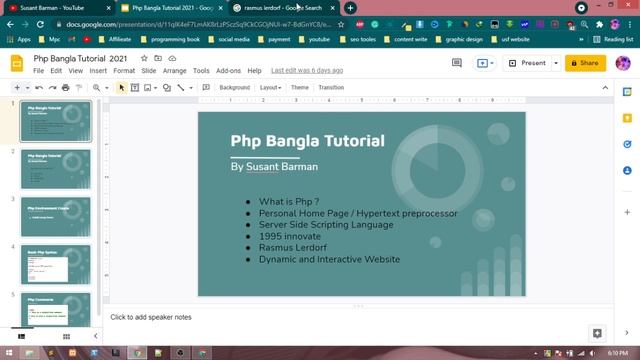
Task: Click get add-ons plus in side panel
Action: point(627,212)
